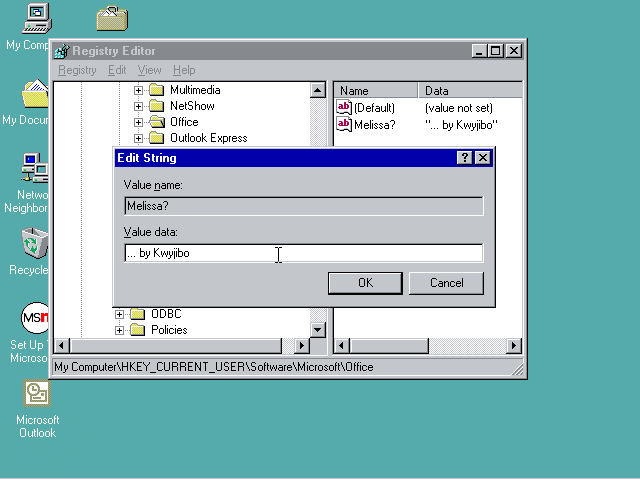This screenshot has height=480, width=640.
Task: Select the Outlook Express folder icon
Action: pos(157,138)
